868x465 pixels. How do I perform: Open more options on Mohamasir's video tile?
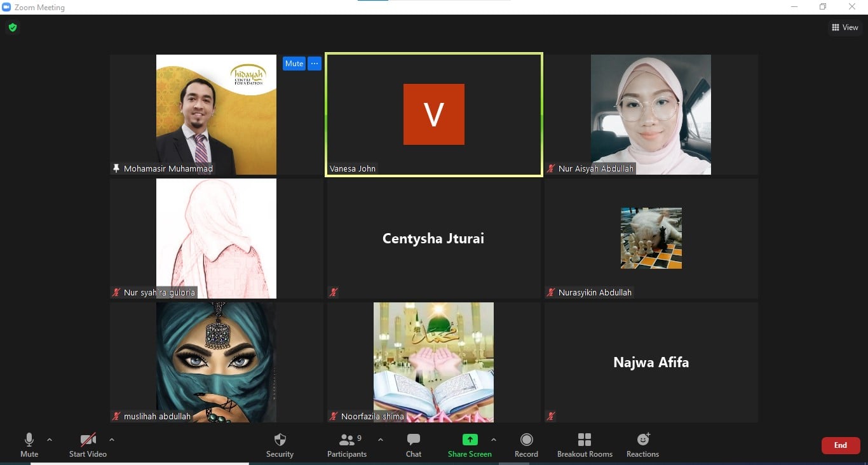pyautogui.click(x=315, y=64)
